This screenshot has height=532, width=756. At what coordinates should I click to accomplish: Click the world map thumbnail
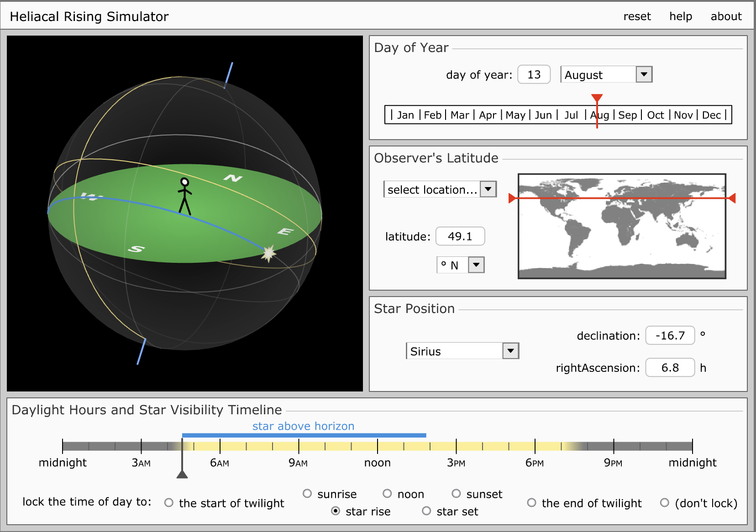pos(622,226)
